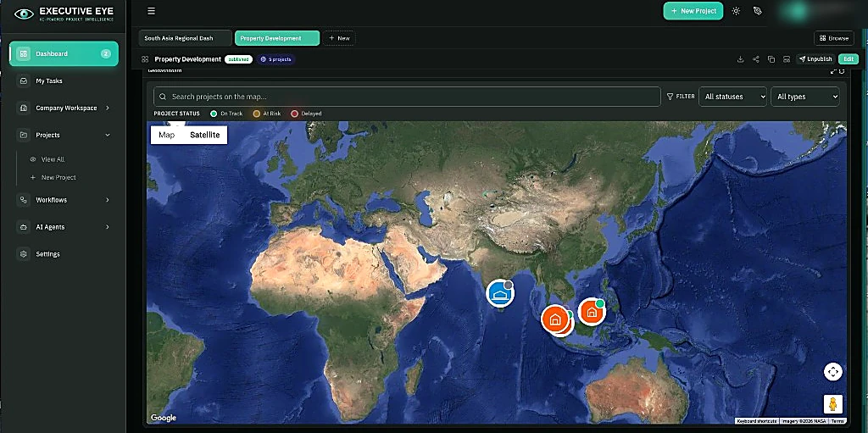Viewport: 868px width, 433px height.
Task: Expand the map widget to fullscreen
Action: [x=833, y=71]
